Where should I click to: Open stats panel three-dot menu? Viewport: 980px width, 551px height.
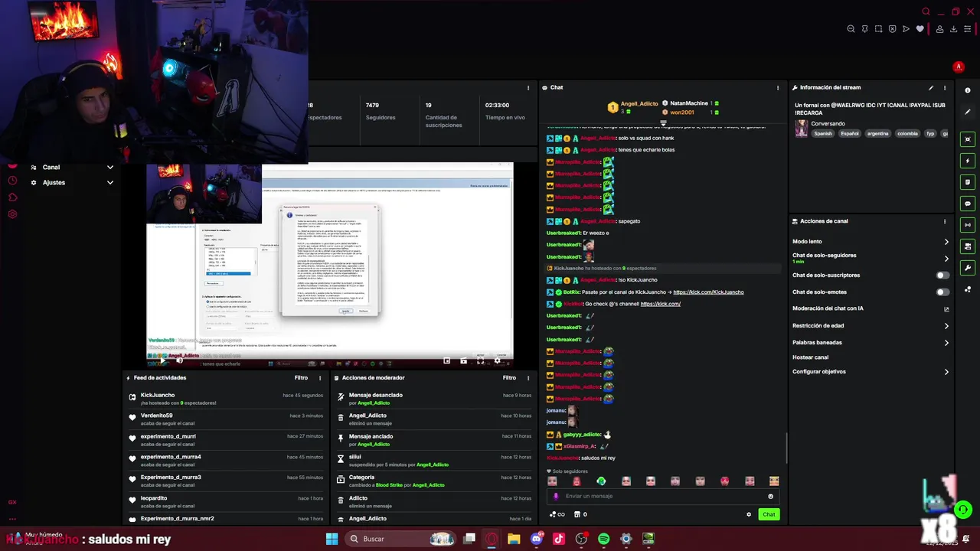pos(528,88)
